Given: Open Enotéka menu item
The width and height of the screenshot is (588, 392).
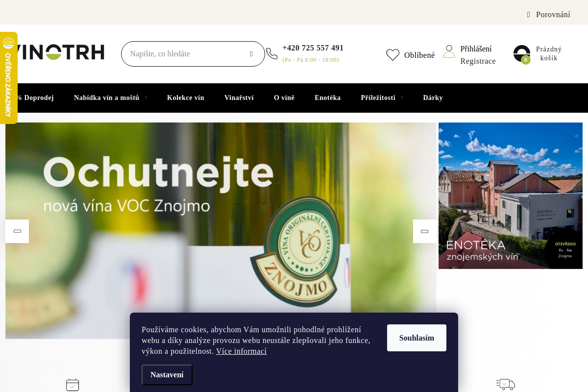Looking at the screenshot, I should click(x=328, y=98).
